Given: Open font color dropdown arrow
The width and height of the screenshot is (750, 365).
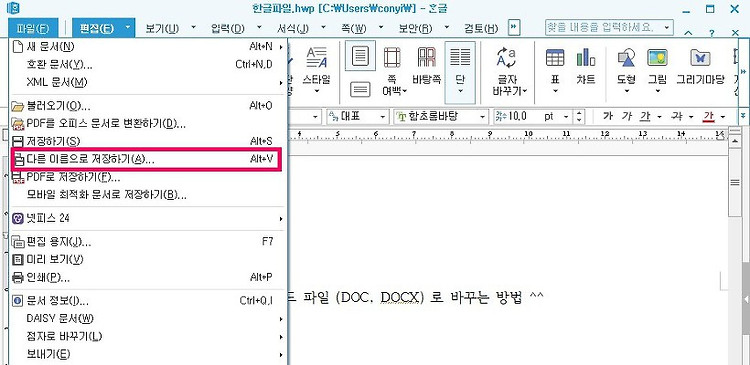Looking at the screenshot, I should point(722,116).
